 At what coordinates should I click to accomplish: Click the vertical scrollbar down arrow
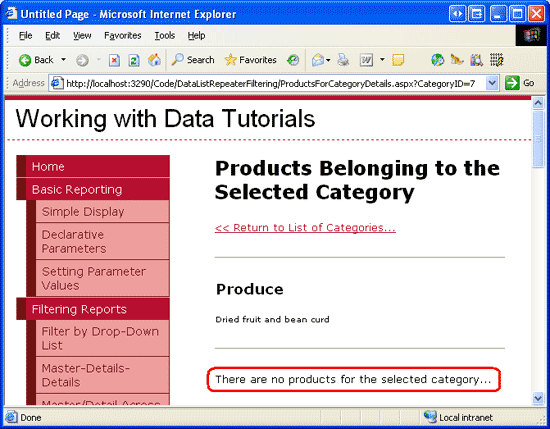[x=538, y=398]
